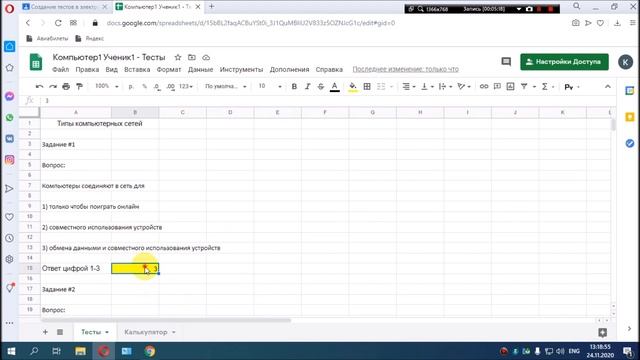This screenshot has width=640, height=360.
Task: Collapse the menus with the up chevron
Action: (608, 87)
